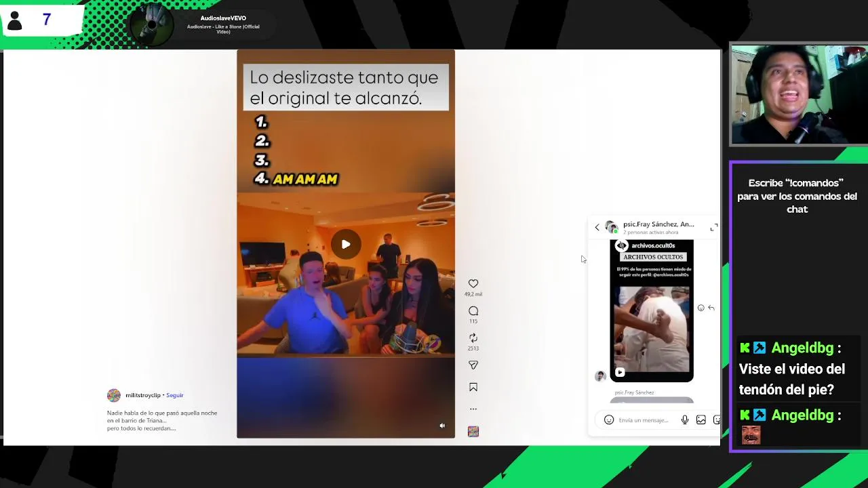Attach a photo with the image icon
The height and width of the screenshot is (488, 868).
[x=701, y=420]
